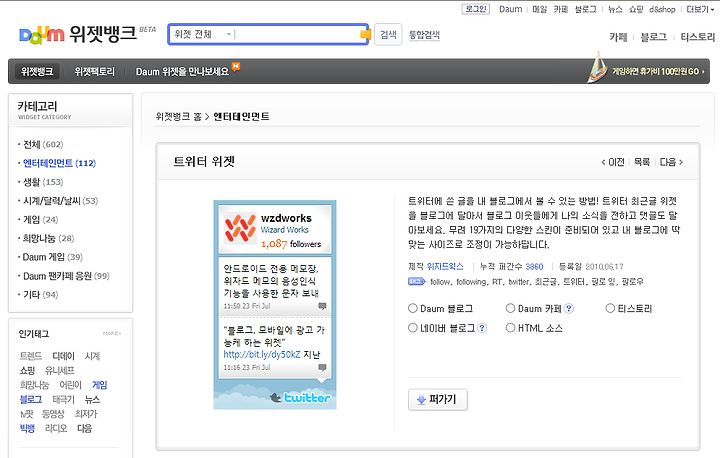Click the twitter tag in tag list

(x=519, y=282)
